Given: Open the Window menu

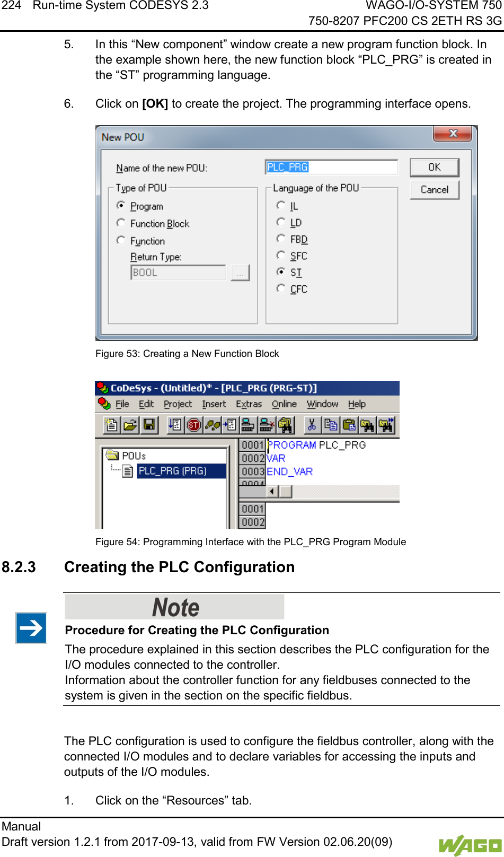Looking at the screenshot, I should point(323,404).
